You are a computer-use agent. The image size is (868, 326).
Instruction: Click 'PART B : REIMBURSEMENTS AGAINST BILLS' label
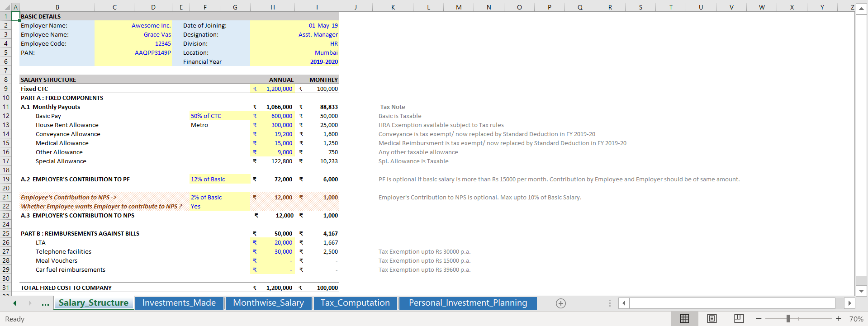[x=80, y=234]
